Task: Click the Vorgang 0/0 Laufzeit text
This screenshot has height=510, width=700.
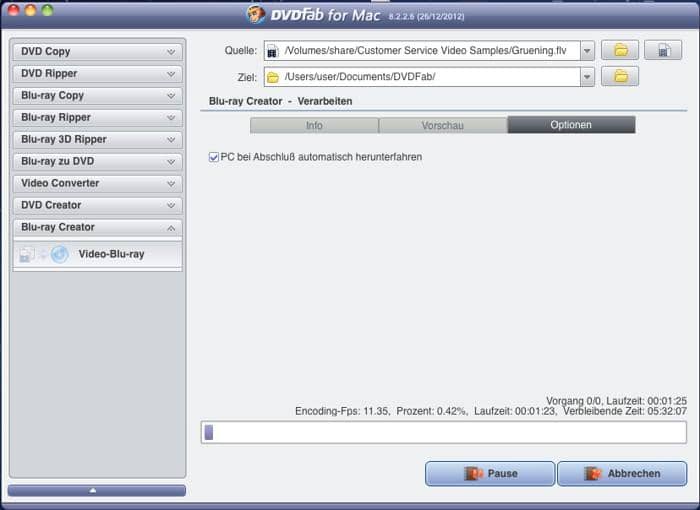Action: point(617,401)
